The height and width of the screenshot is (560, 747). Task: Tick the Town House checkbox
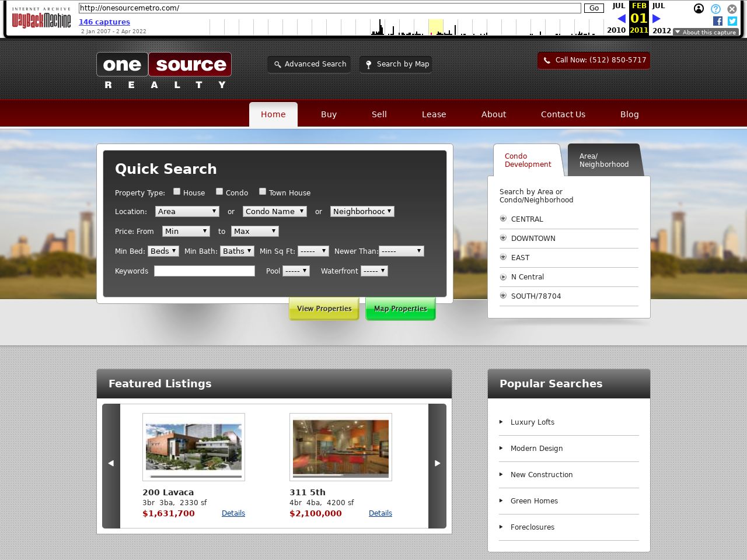coord(263,191)
